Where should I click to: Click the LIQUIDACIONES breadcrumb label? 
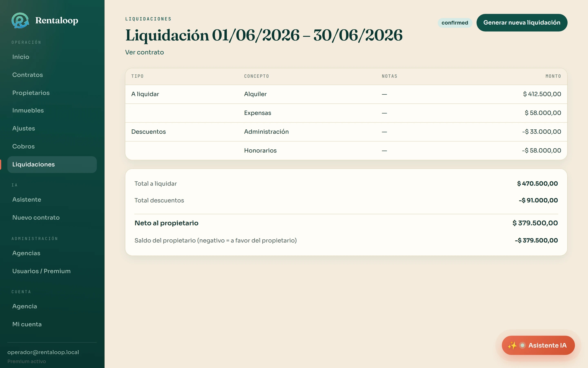148,19
